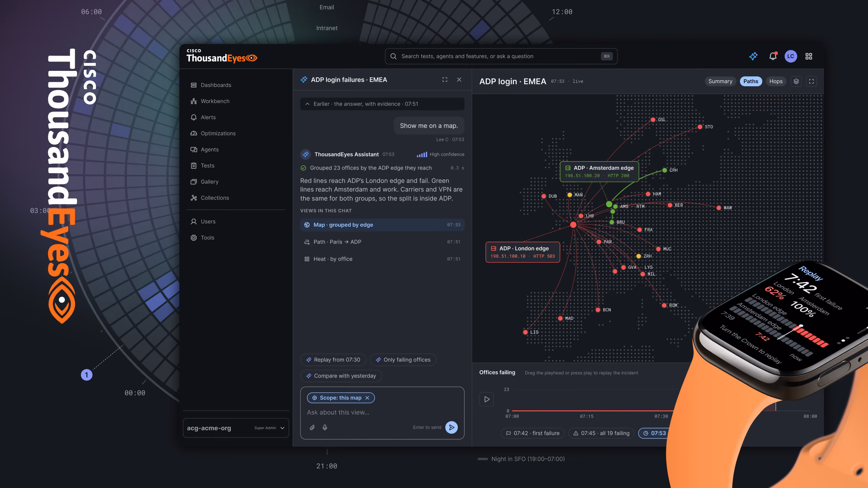868x488 pixels.
Task: Open Users in sidebar
Action: tap(236, 222)
